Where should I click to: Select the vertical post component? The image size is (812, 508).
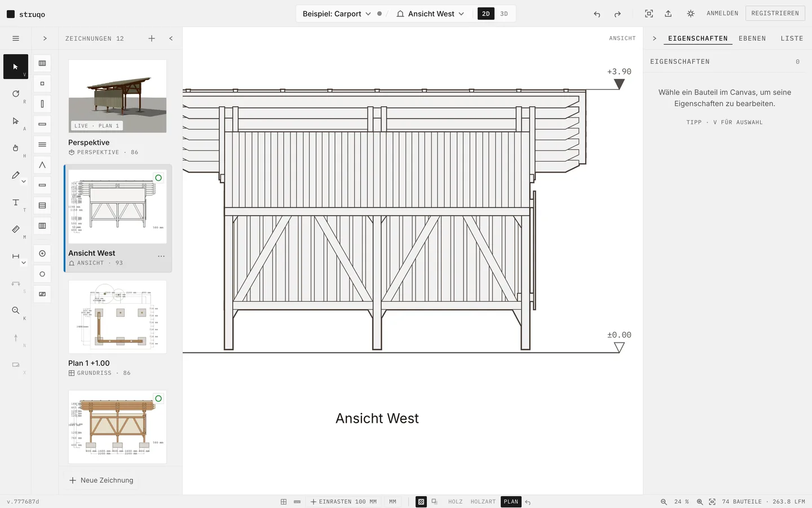pyautogui.click(x=42, y=104)
